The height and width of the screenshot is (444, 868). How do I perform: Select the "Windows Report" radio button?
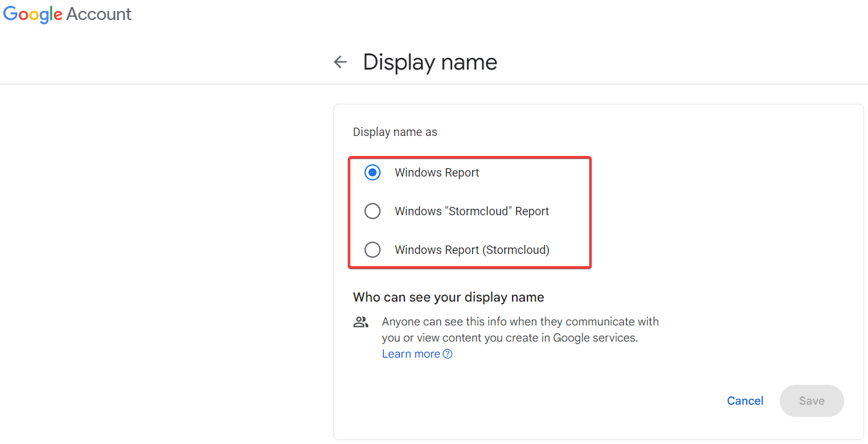coord(372,173)
